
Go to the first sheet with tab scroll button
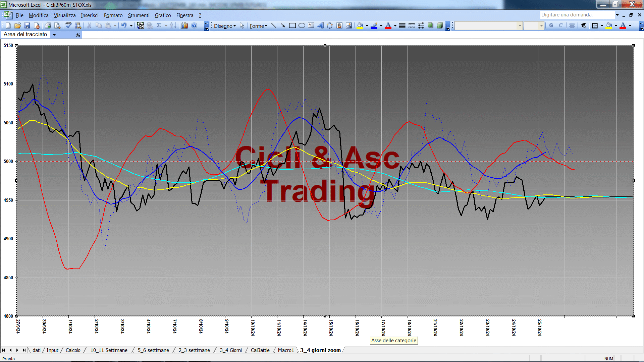point(4,350)
